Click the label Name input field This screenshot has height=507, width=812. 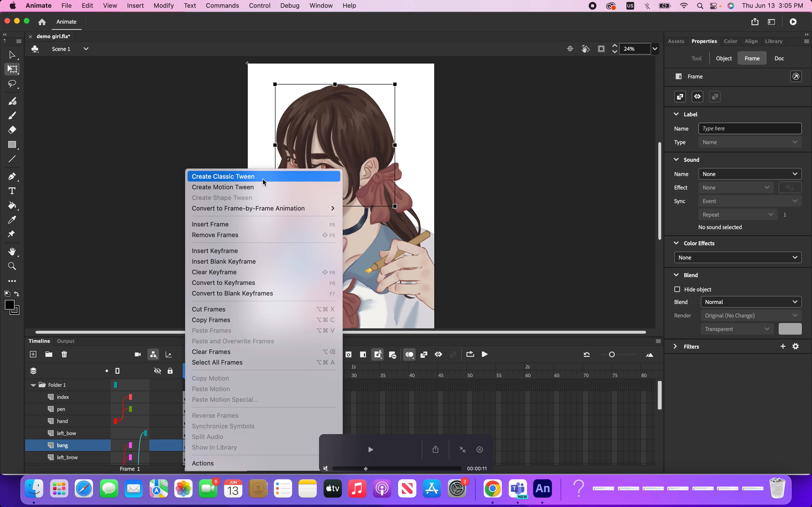point(750,128)
